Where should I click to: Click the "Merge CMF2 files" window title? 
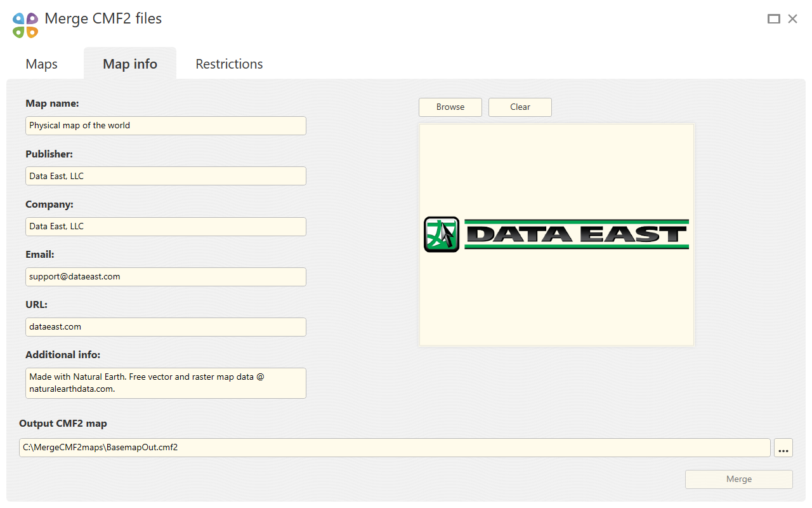(x=103, y=19)
